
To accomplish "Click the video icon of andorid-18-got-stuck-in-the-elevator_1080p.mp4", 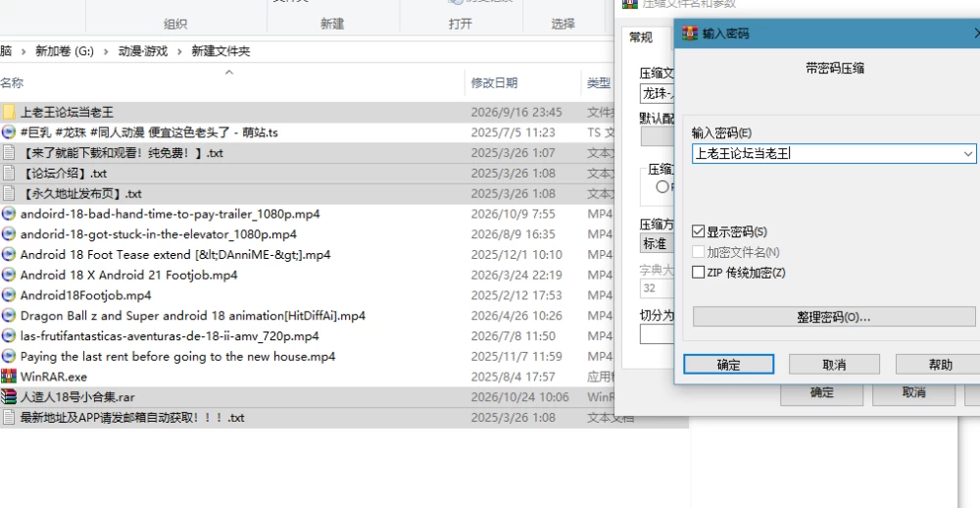I will click(x=9, y=234).
